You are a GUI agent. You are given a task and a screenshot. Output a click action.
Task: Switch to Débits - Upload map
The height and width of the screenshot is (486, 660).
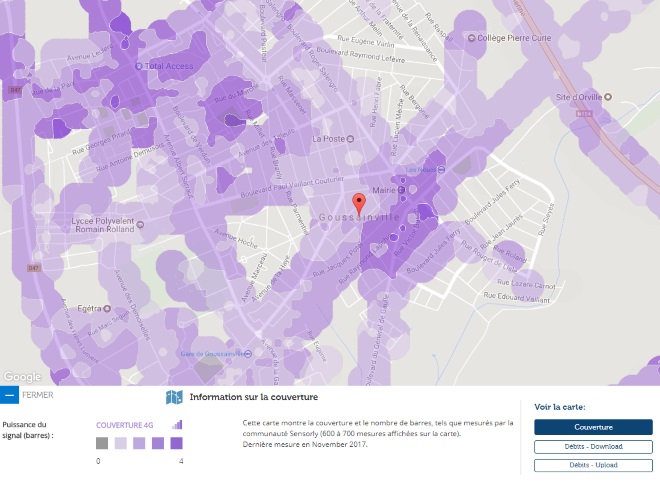tap(593, 465)
